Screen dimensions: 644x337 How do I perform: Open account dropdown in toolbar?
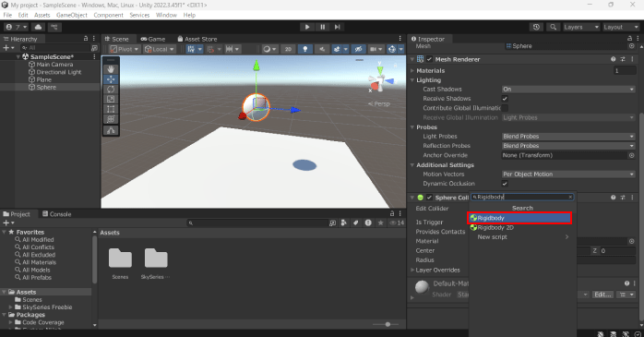click(x=16, y=27)
